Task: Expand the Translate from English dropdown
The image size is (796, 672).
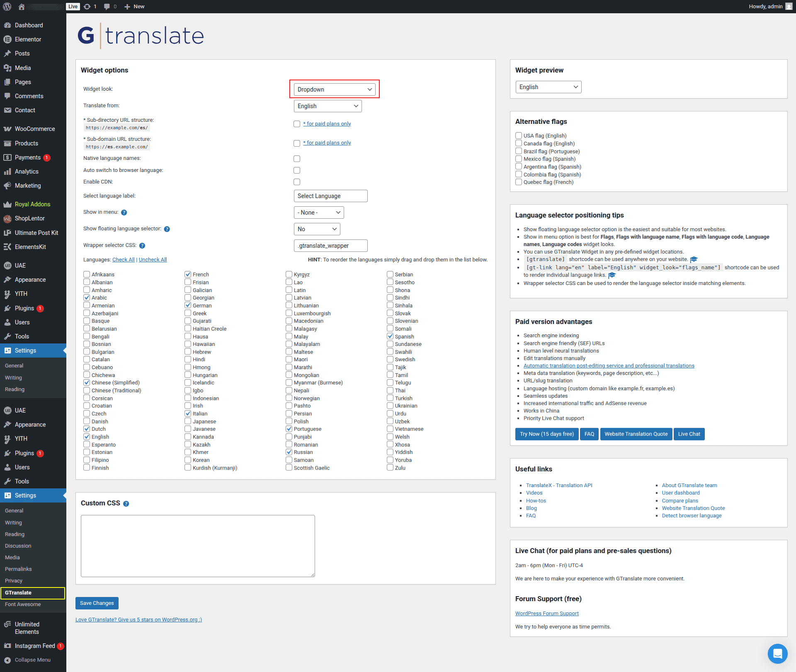Action: pos(328,106)
